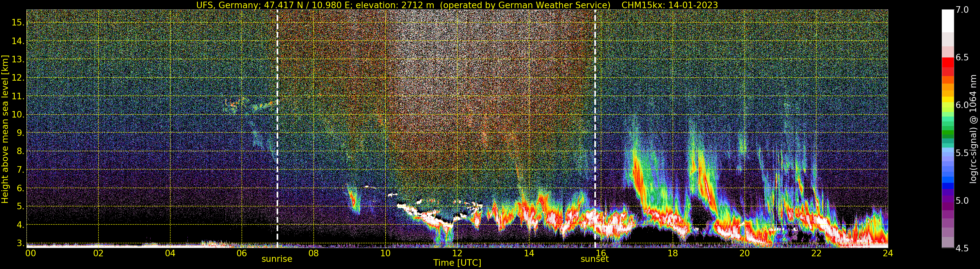Image resolution: width=980 pixels, height=269 pixels.
Task: Click the height tick label "7."
Action: [x=20, y=170]
